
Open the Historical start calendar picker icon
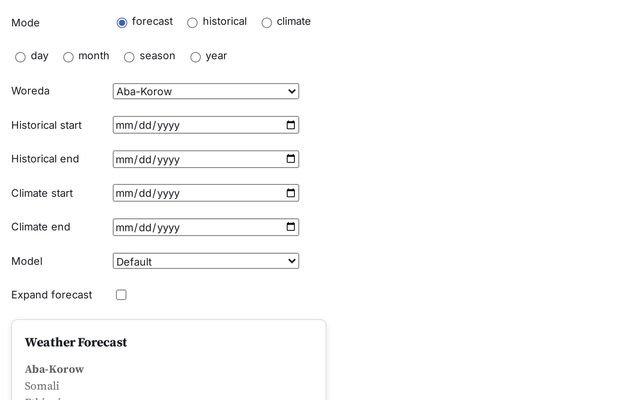pyautogui.click(x=291, y=125)
